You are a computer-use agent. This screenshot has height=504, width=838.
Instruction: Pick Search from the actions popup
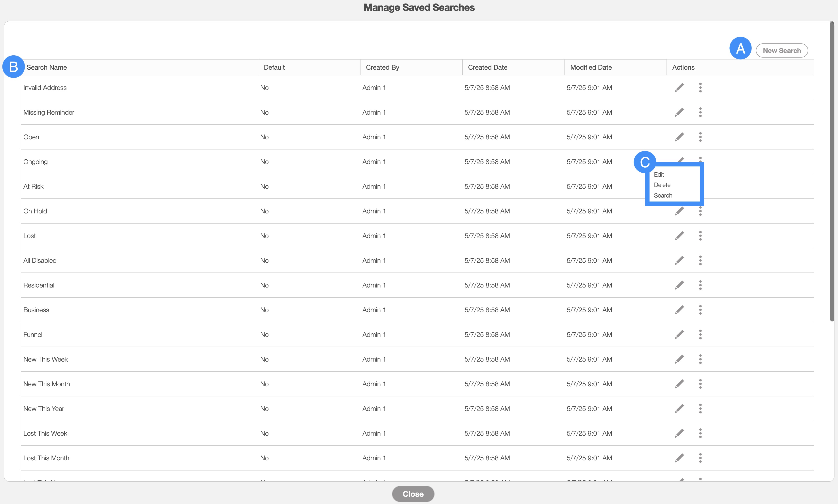tap(663, 196)
